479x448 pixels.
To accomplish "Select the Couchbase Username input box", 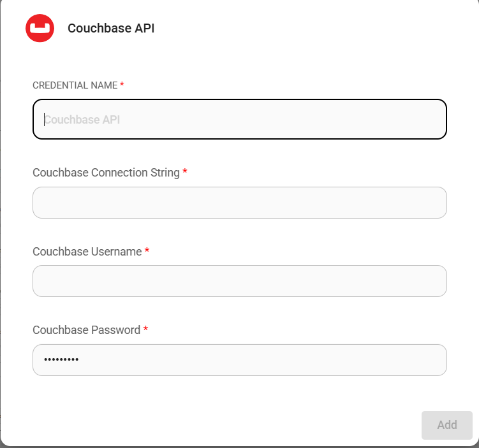I will coord(239,281).
